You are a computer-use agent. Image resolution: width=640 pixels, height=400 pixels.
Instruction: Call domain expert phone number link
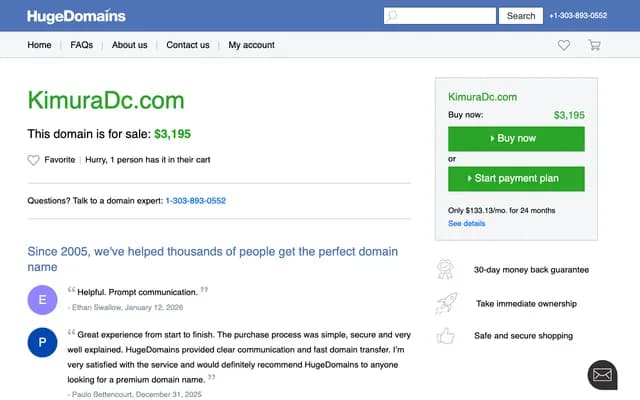[x=196, y=200]
